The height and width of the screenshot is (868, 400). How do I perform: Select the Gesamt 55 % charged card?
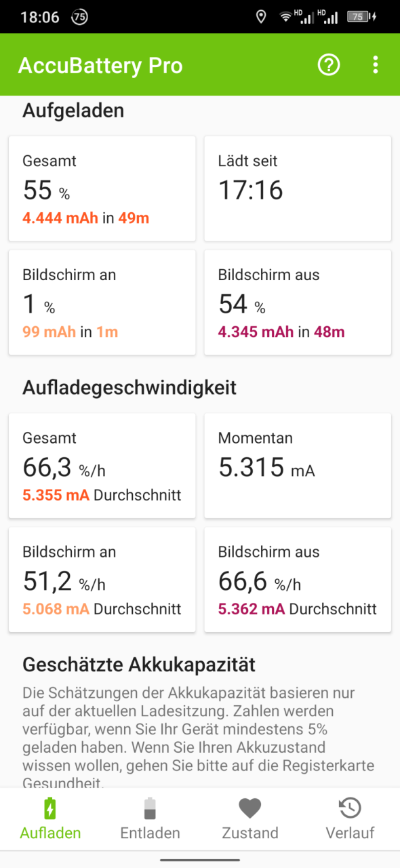102,189
